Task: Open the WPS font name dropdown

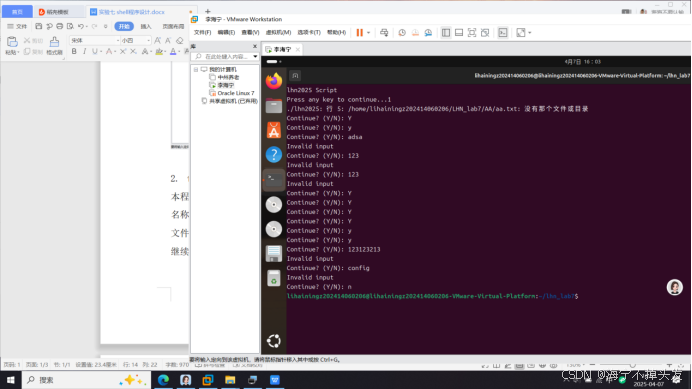Action: 117,41
